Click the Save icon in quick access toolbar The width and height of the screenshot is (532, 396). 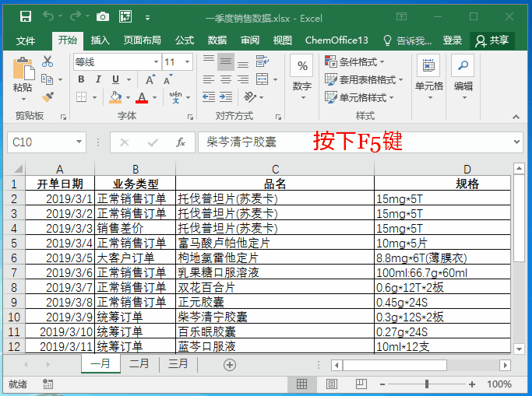coord(26,16)
